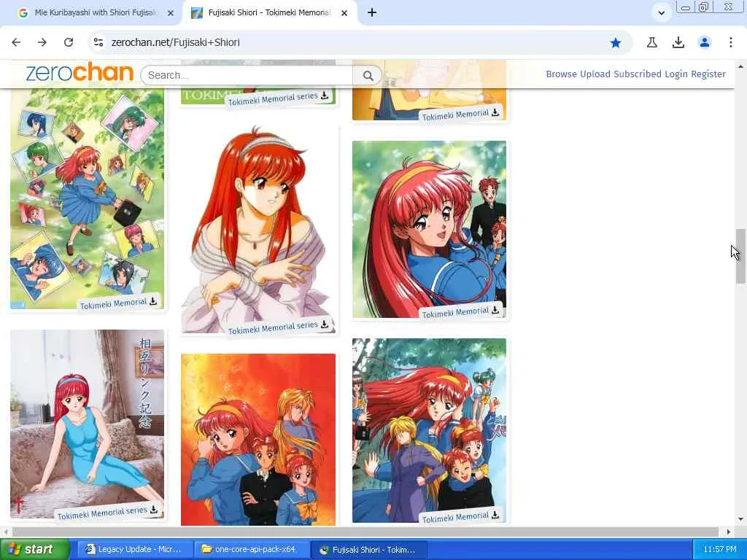Open the orange background group thumbnail
This screenshot has height=560, width=747.
pyautogui.click(x=258, y=440)
